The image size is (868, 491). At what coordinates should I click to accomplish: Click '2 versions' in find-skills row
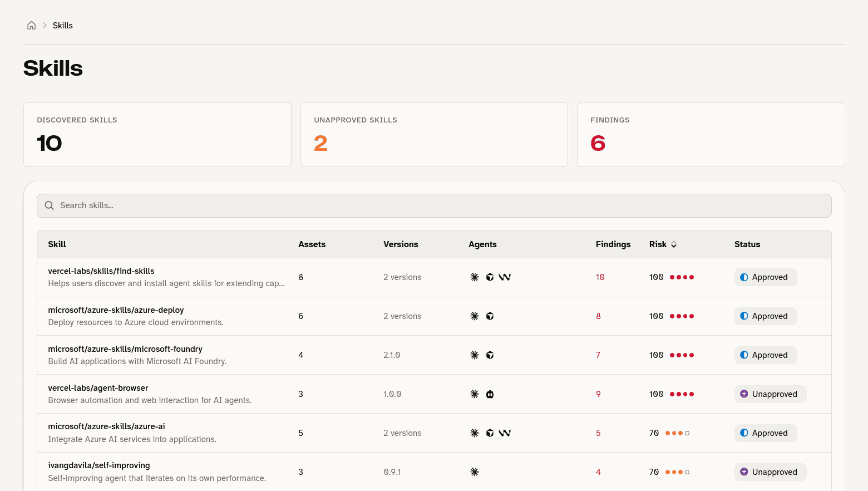[x=402, y=277]
